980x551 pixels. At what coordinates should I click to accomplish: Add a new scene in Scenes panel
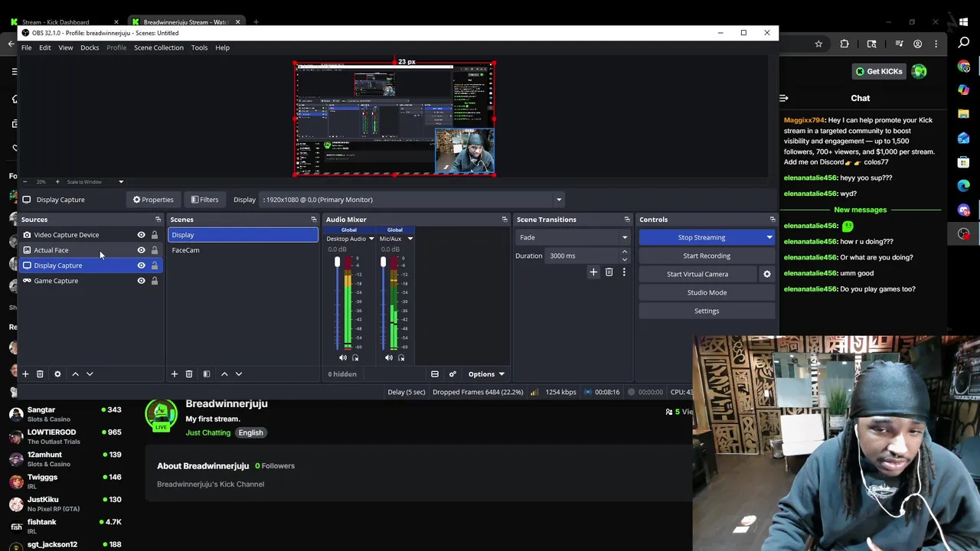click(x=174, y=374)
